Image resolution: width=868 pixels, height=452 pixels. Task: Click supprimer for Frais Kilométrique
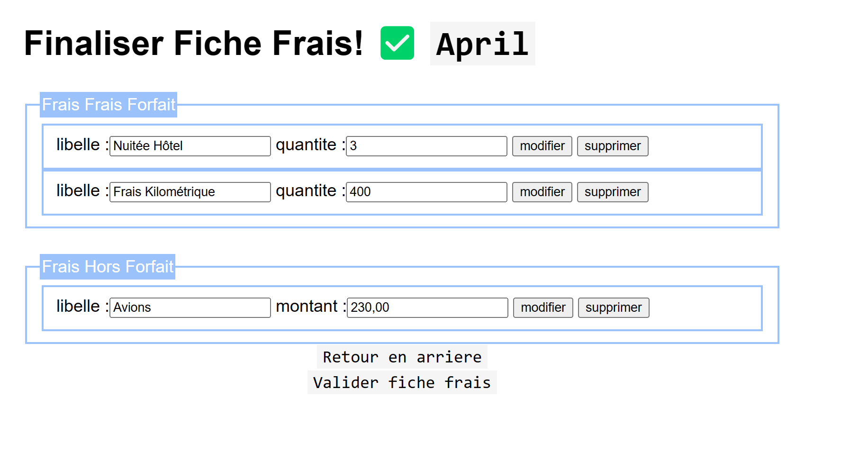click(612, 192)
